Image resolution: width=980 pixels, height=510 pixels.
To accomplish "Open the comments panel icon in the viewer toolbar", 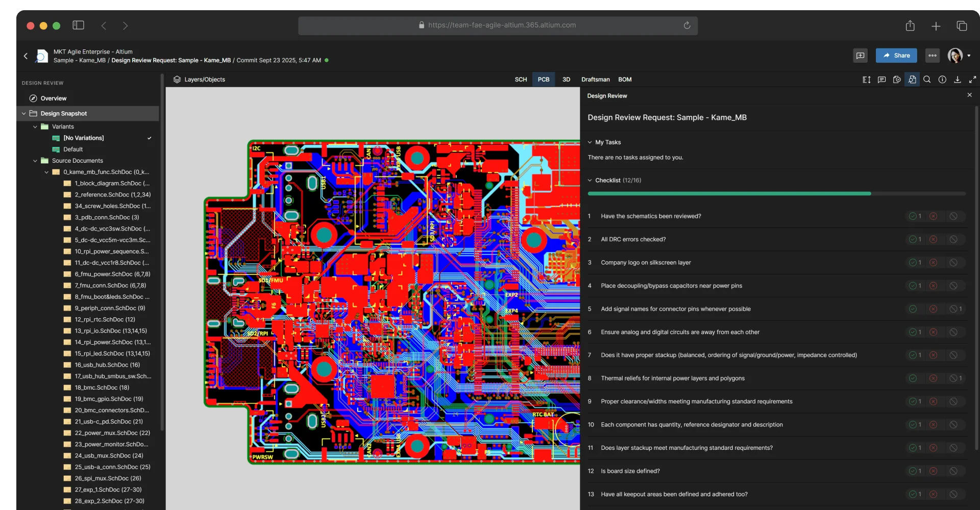I will [881, 80].
